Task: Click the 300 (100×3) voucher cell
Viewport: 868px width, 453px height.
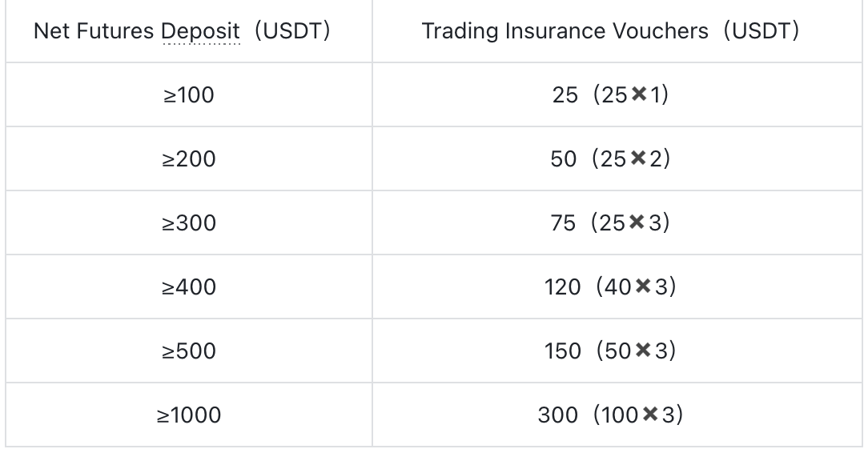Action: 617,415
